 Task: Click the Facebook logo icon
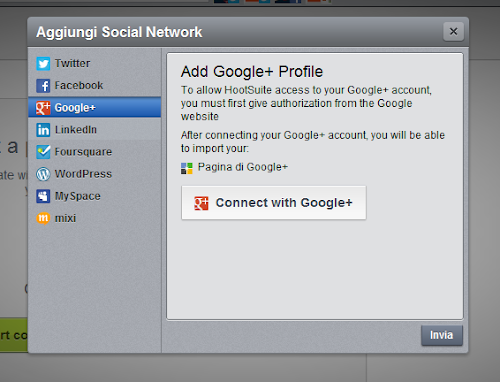(x=43, y=86)
